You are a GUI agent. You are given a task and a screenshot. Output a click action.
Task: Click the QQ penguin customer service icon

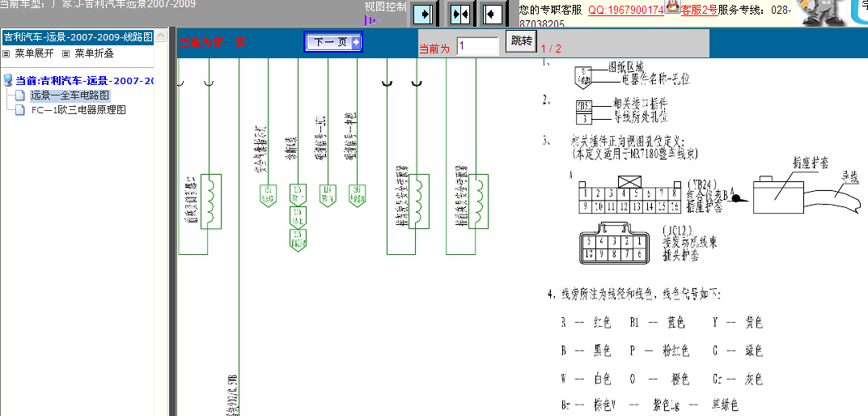pyautogui.click(x=672, y=6)
